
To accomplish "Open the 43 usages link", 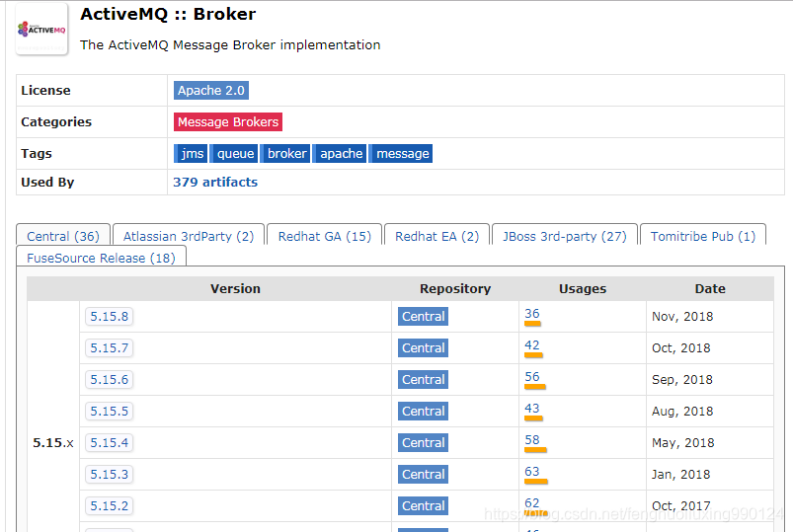I will pos(532,409).
